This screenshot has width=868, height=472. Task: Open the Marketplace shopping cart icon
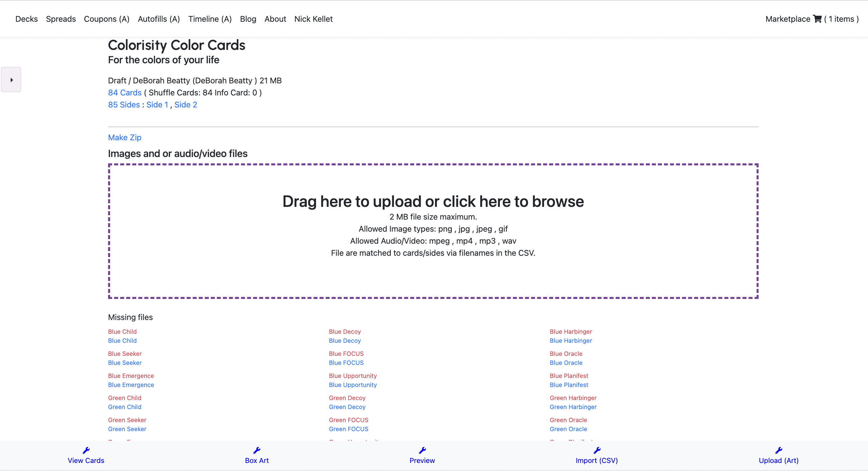[817, 19]
